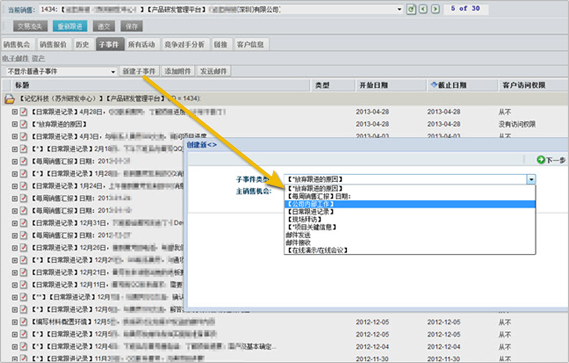Sort by the 开始日期 column header
The width and height of the screenshot is (569, 363).
click(x=390, y=85)
